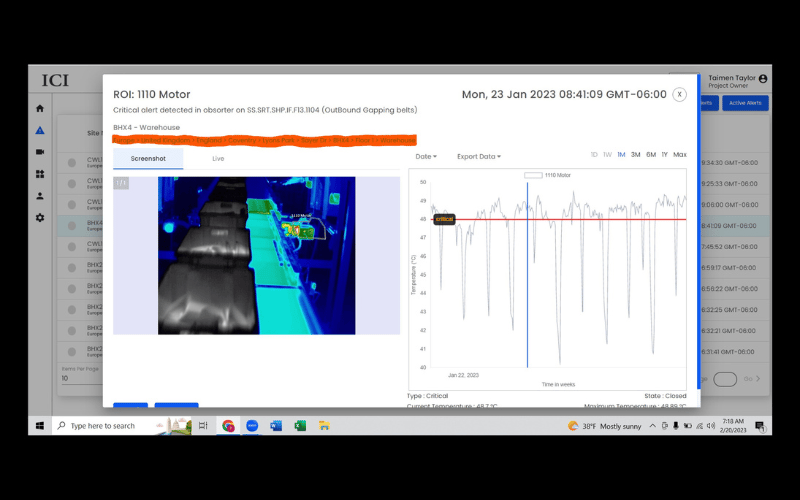Click the Word icon in the taskbar
The width and height of the screenshot is (800, 500).
click(x=275, y=426)
